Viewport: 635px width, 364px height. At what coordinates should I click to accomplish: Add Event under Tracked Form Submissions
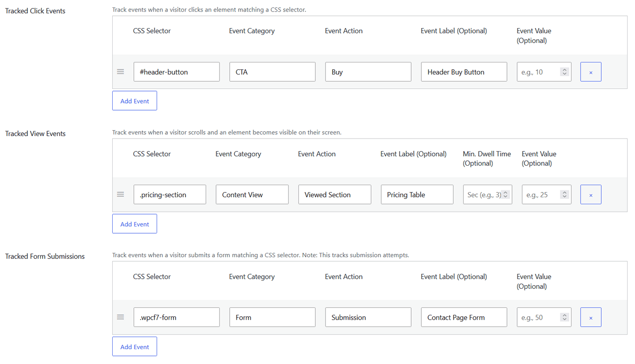point(134,347)
